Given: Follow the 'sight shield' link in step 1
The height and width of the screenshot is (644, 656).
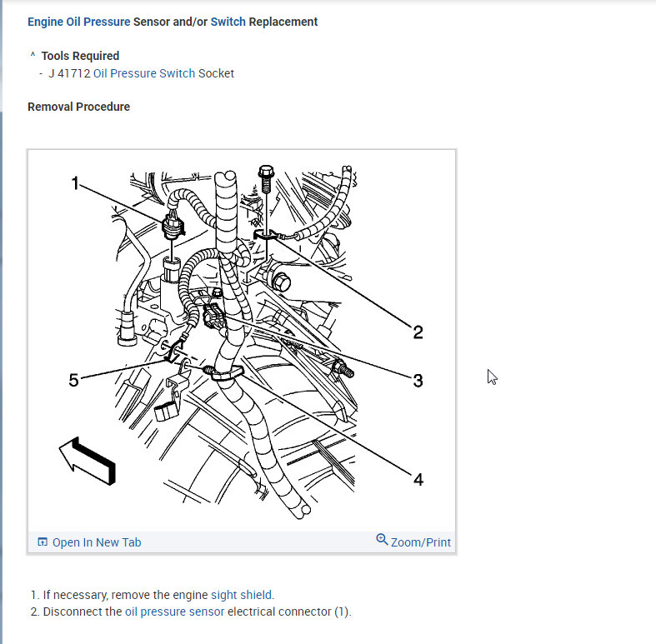Looking at the screenshot, I should (242, 595).
